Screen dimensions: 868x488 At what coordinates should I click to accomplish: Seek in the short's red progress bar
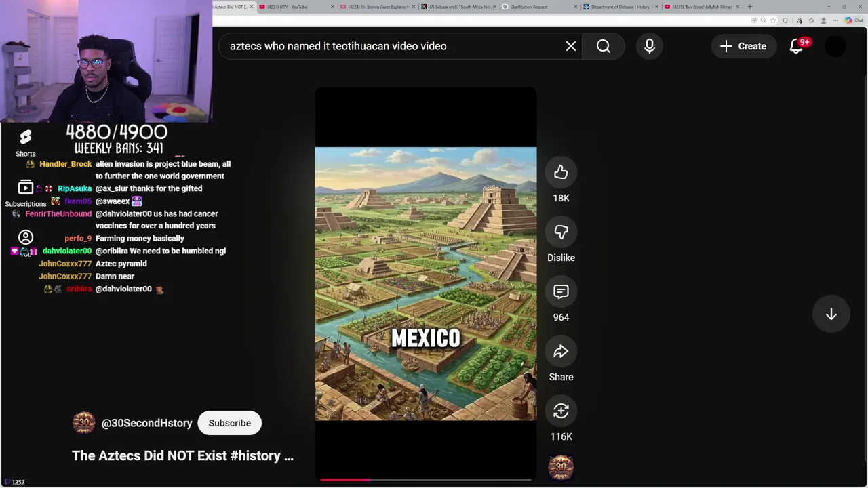pos(425,479)
